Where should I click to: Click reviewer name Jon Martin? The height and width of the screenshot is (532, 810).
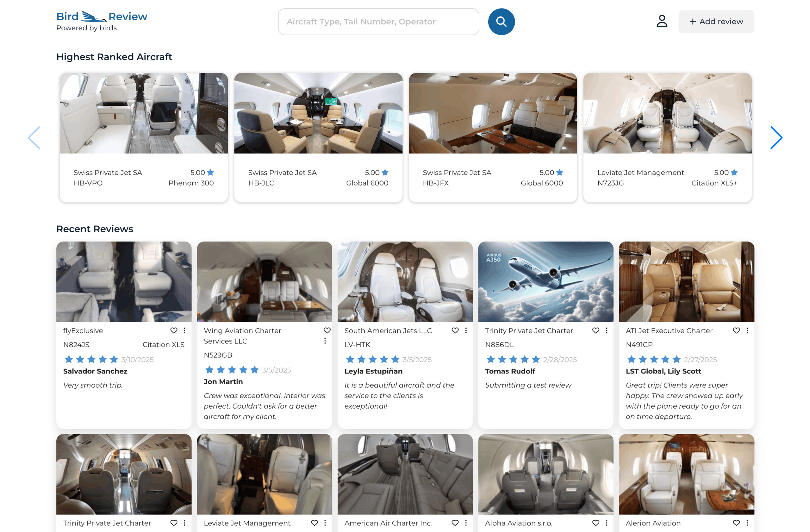223,382
